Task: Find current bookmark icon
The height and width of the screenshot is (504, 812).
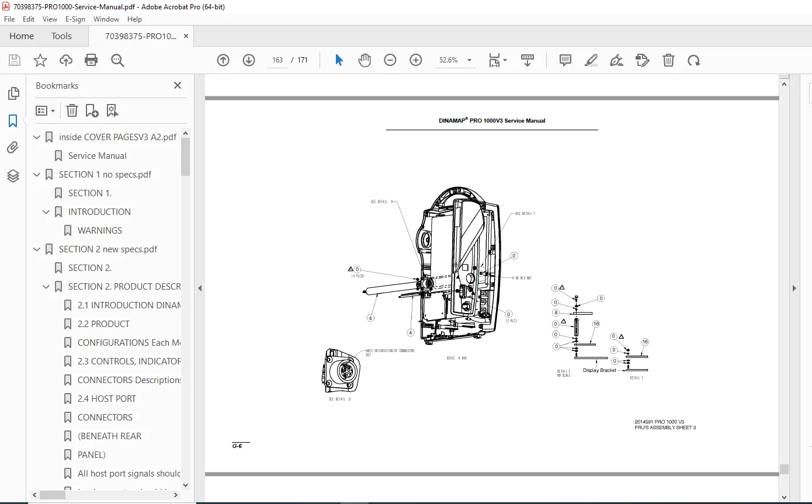Action: click(x=112, y=110)
